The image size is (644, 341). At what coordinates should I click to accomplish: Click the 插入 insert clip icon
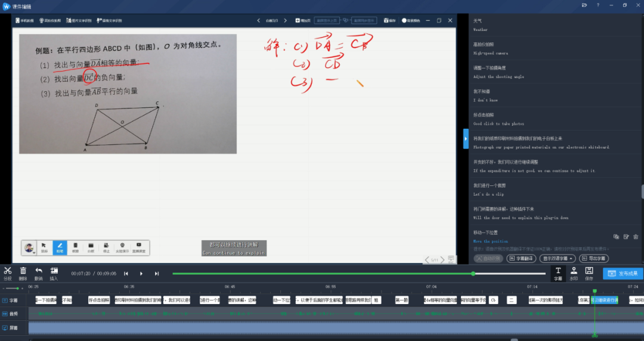tap(54, 273)
